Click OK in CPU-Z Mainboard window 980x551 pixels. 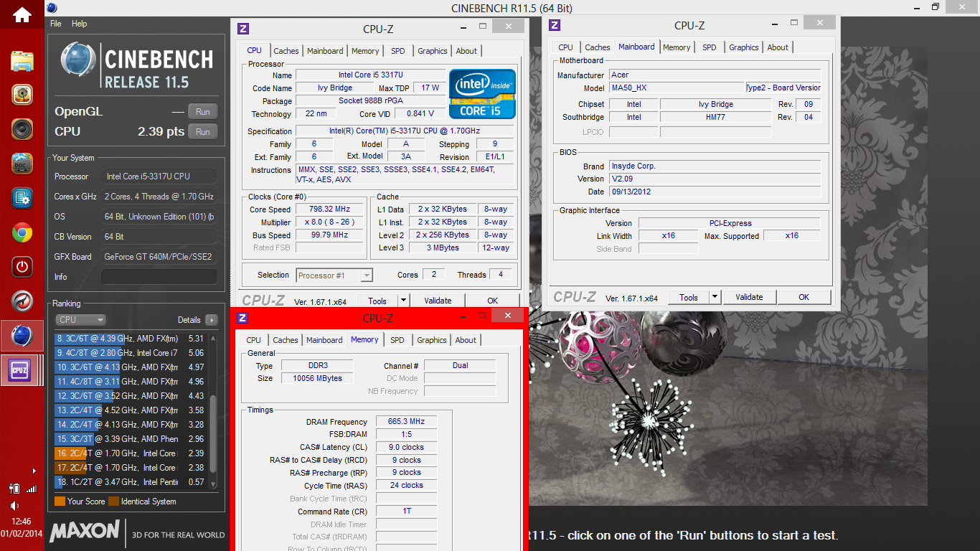pos(804,297)
